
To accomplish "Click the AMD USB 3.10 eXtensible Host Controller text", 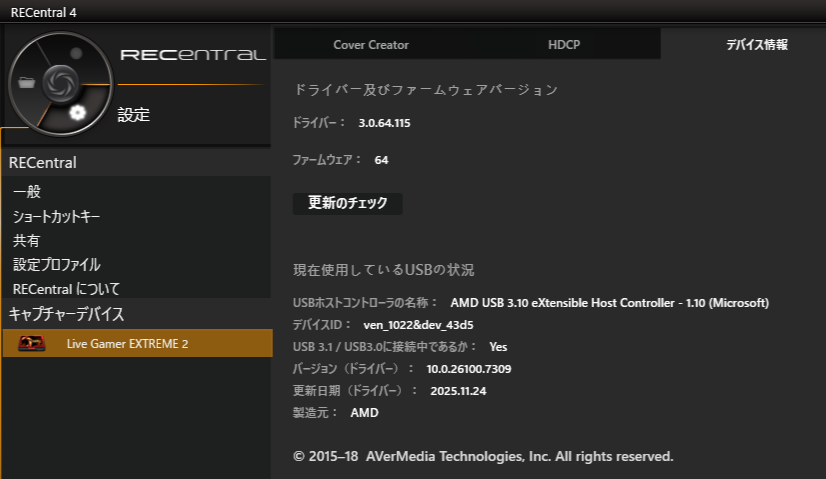I will pos(609,303).
